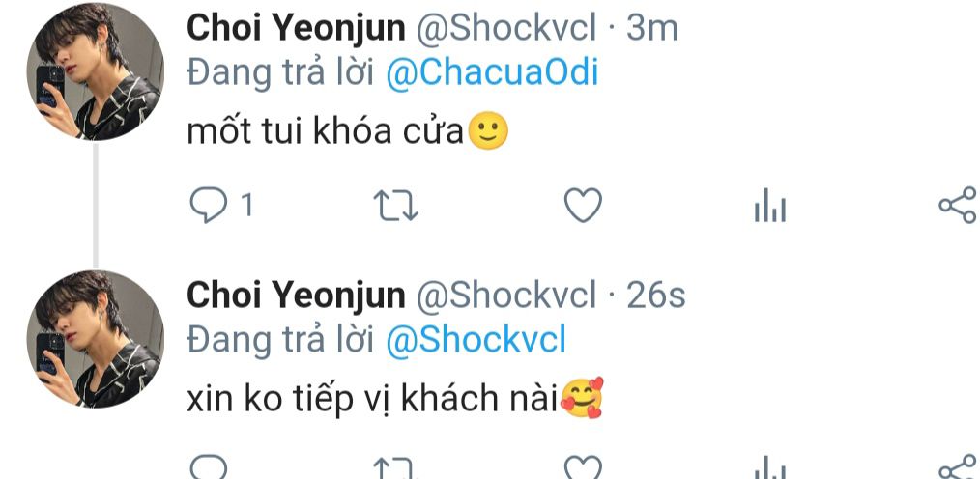
Task: Retweet the "mốt tui khóa cửa" tweet
Action: click(x=394, y=206)
